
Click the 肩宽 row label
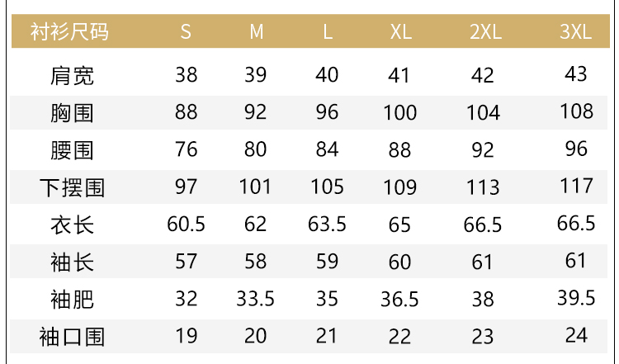72,75
